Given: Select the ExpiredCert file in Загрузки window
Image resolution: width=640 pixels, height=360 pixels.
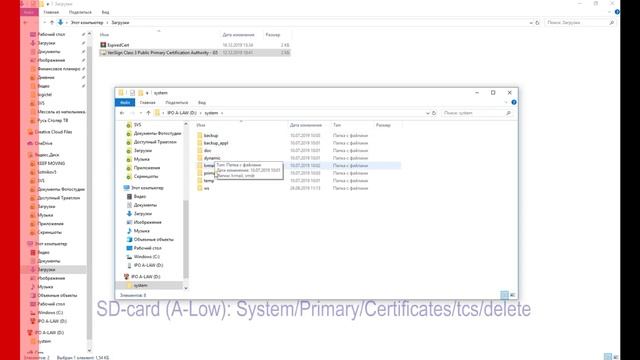Looking at the screenshot, I should [x=118, y=45].
